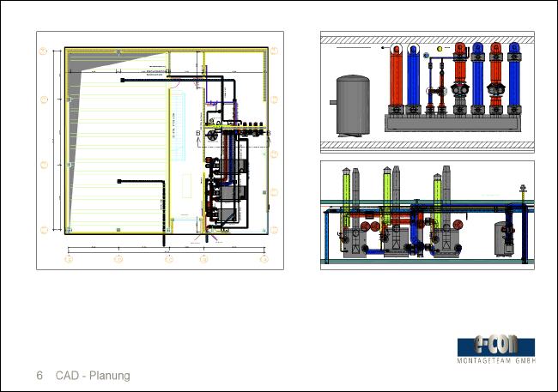Open the floor plan CAD drawing

pos(161,150)
